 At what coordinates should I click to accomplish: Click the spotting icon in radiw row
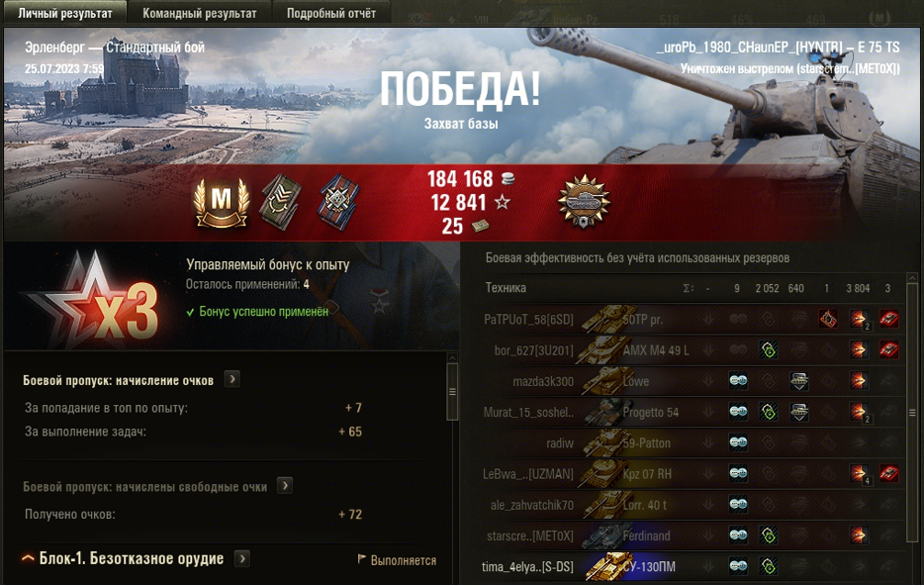tap(738, 442)
